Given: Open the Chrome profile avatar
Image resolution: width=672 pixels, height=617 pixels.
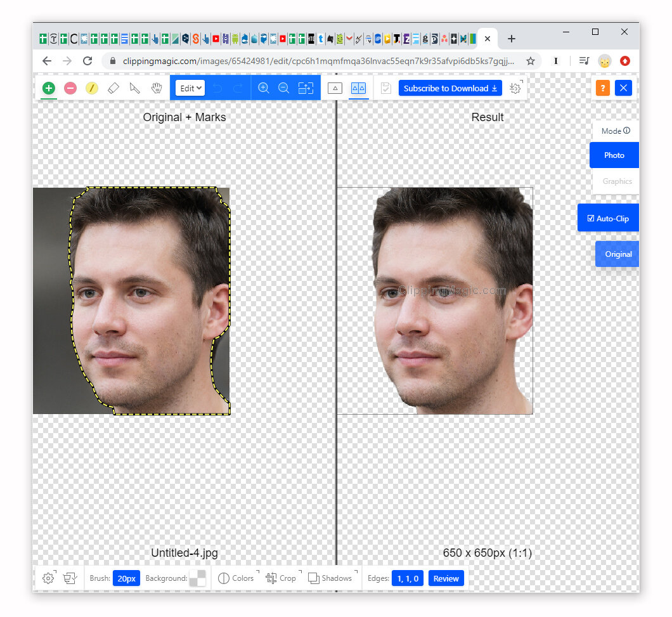Looking at the screenshot, I should coord(605,62).
